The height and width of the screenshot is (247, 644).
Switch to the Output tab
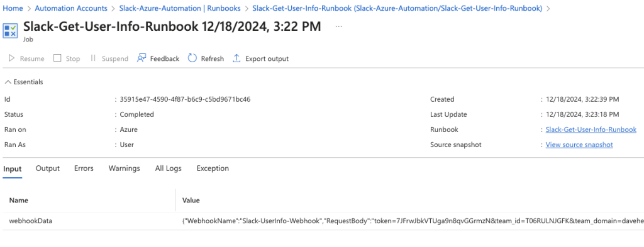tap(48, 168)
